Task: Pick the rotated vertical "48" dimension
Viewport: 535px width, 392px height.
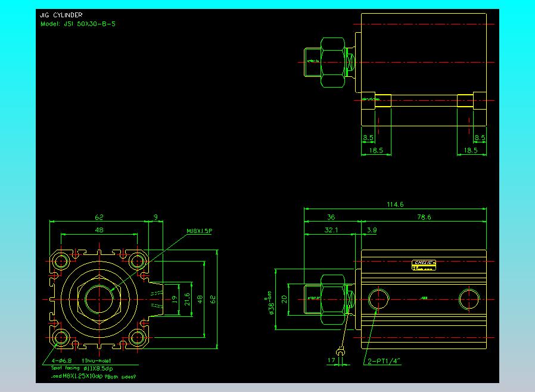Action: 200,299
